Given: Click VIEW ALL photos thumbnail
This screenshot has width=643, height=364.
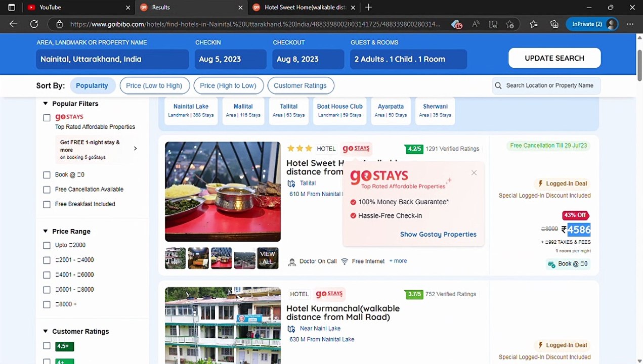Looking at the screenshot, I should (x=268, y=258).
